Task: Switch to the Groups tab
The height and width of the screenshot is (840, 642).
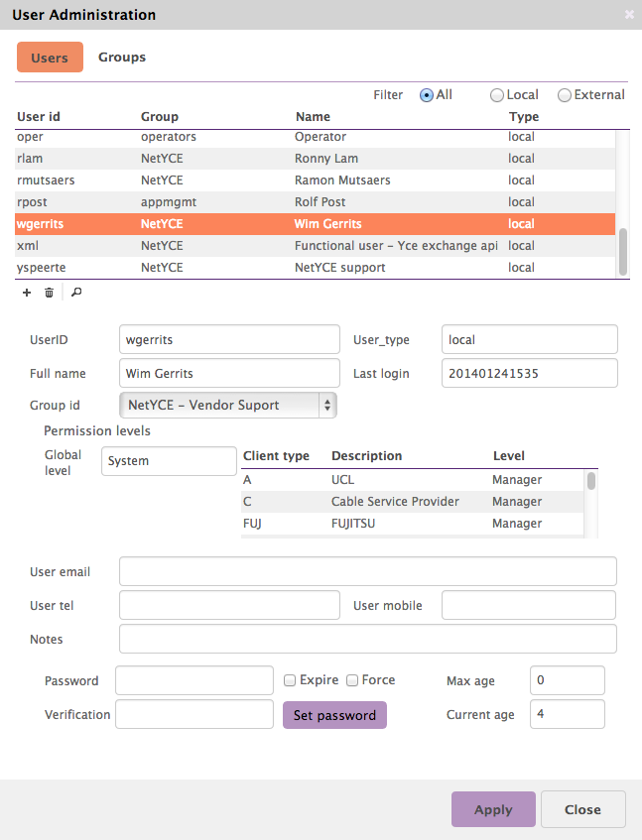Action: 122,58
